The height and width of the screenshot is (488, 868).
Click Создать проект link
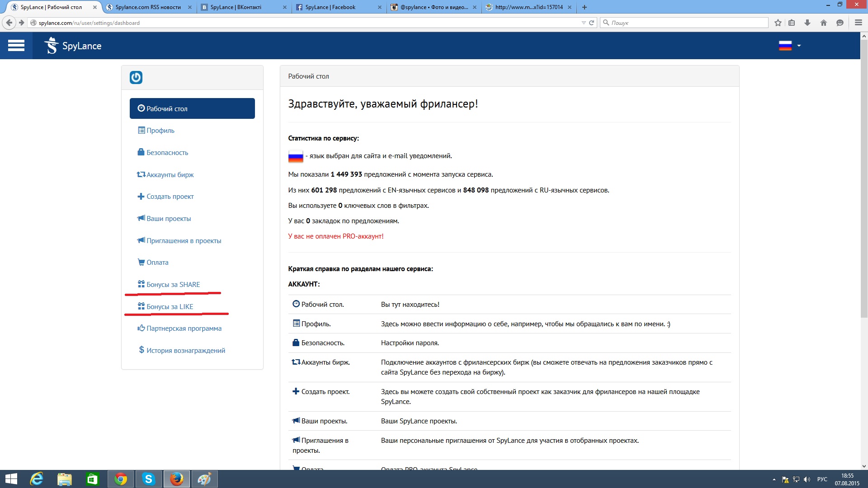(x=170, y=197)
